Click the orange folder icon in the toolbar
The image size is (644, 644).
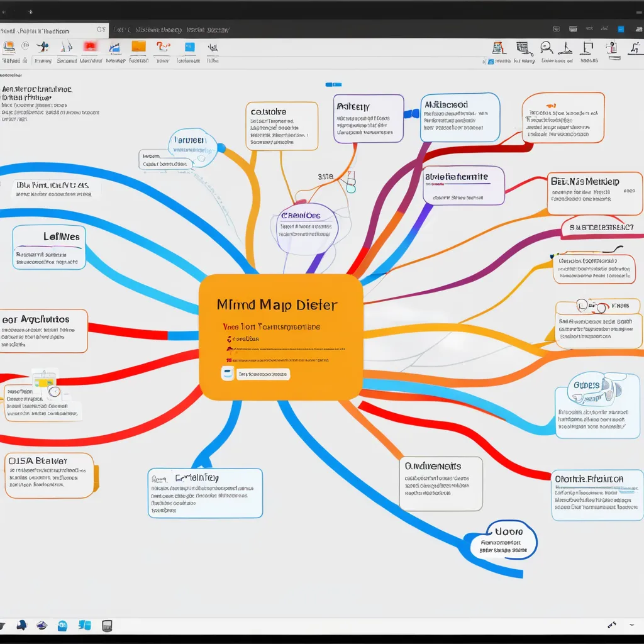[x=138, y=47]
